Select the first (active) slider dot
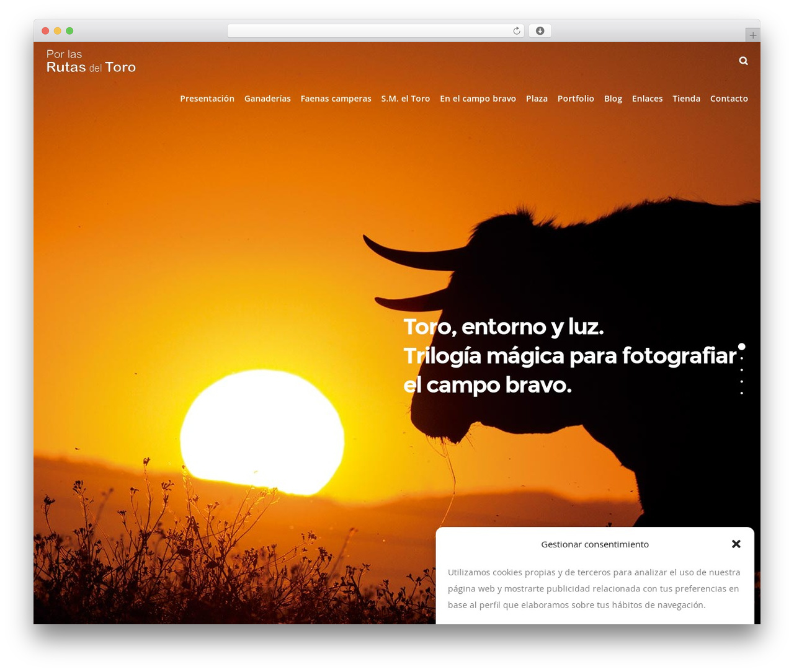794x672 pixels. (x=741, y=347)
